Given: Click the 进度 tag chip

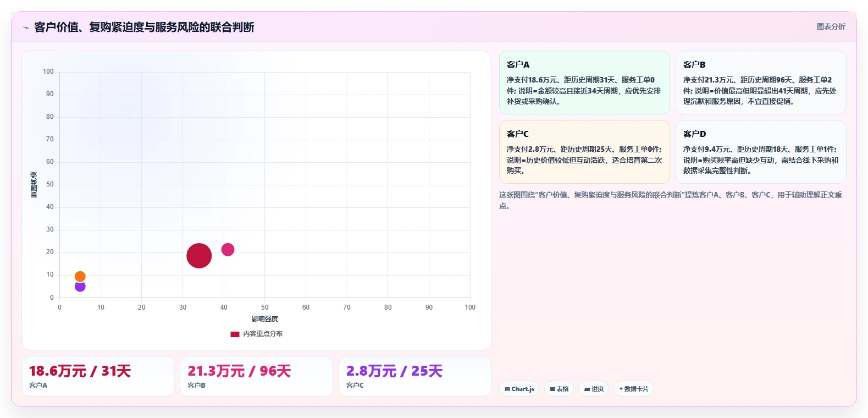Looking at the screenshot, I should click(x=594, y=389).
